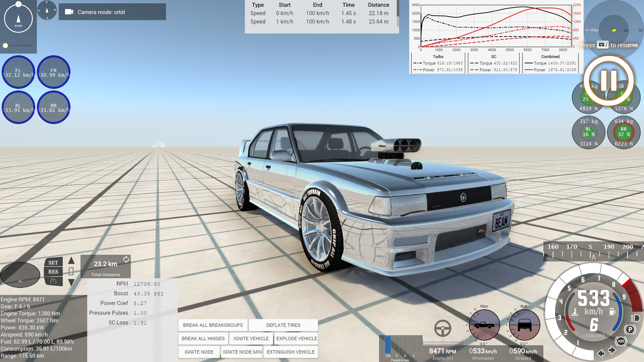Click the steering axis position bar

pos(443,343)
